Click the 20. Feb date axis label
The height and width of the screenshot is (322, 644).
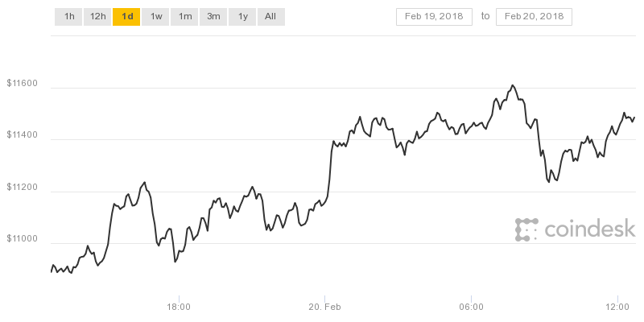tap(325, 307)
